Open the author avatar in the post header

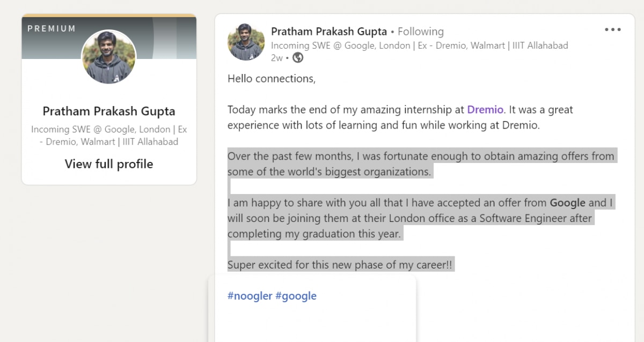(x=246, y=42)
